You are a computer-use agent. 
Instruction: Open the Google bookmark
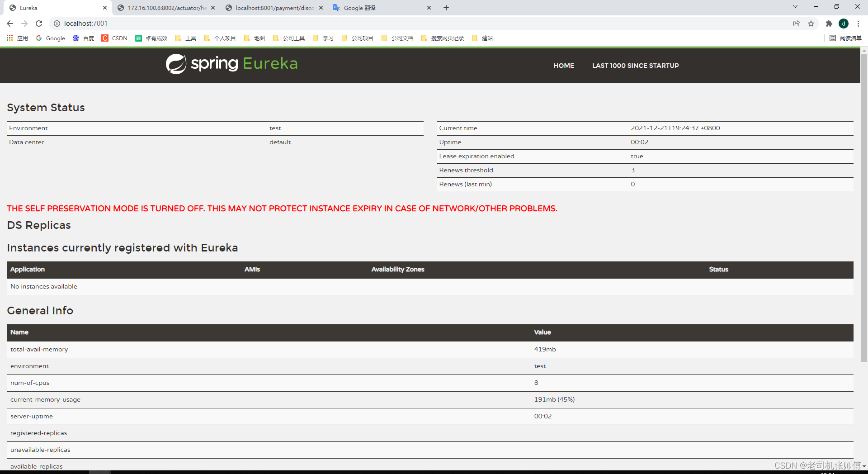[x=51, y=38]
